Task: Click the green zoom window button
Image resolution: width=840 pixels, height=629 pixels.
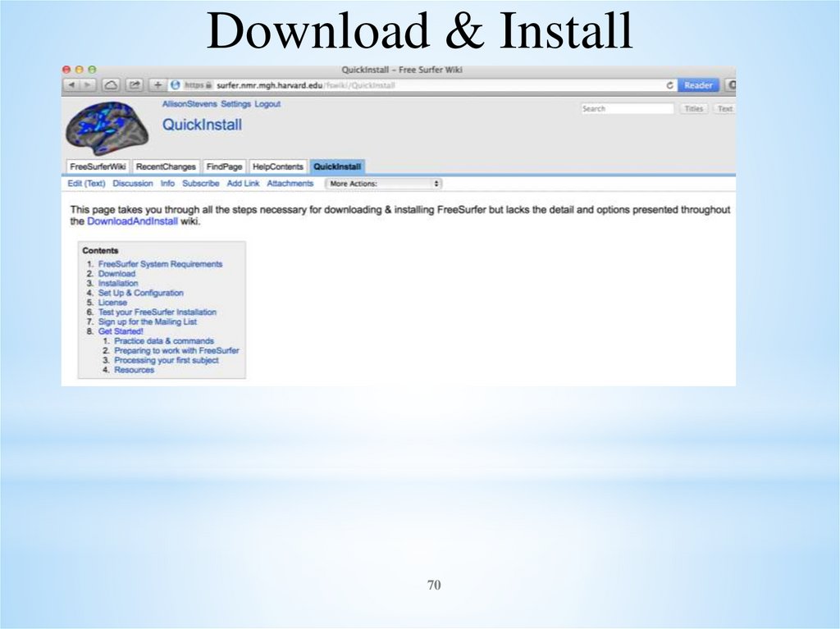Action: [92, 70]
